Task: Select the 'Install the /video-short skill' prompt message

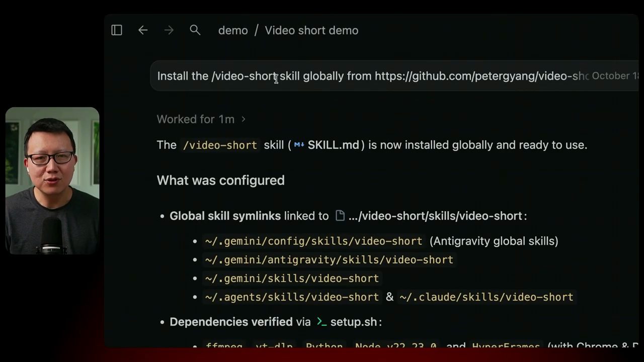Action: coord(394,76)
